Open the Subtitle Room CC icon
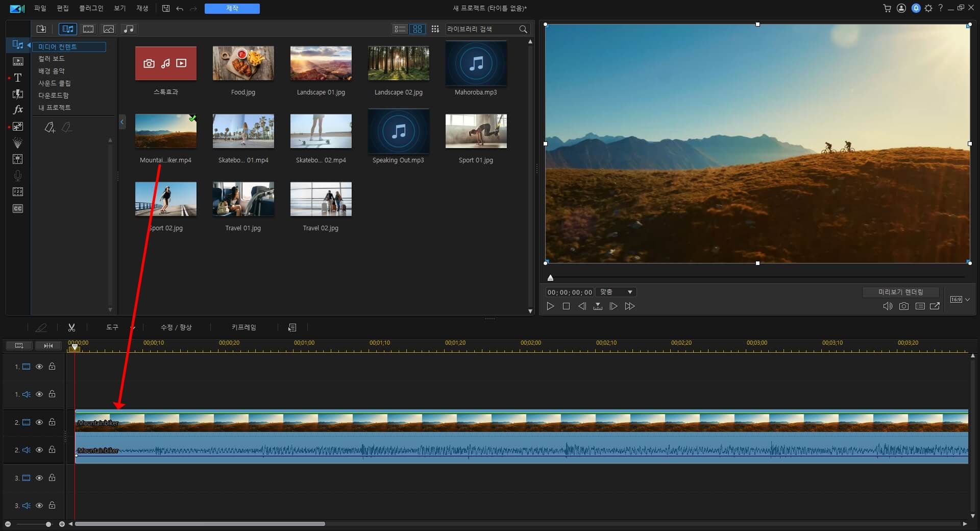Screen dimensions: 980x531 pyautogui.click(x=18, y=208)
